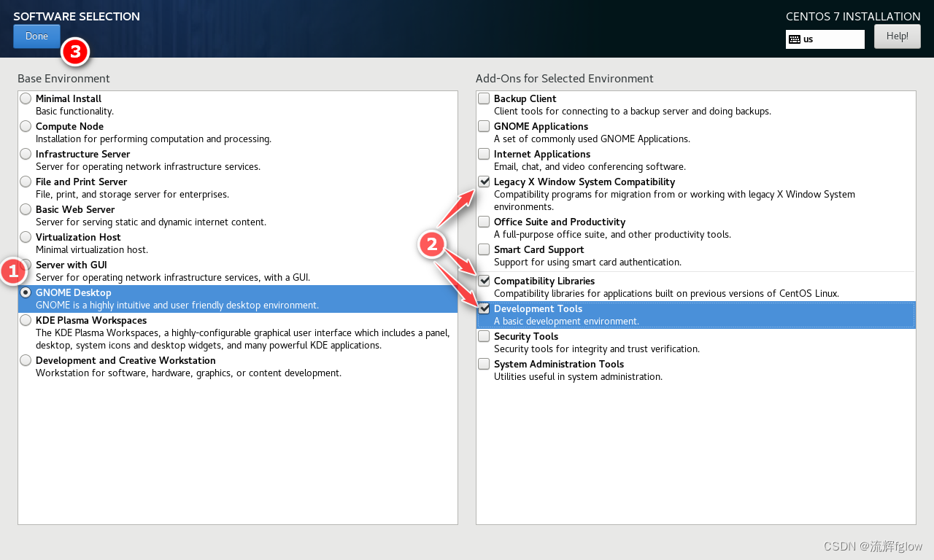Image resolution: width=934 pixels, height=560 pixels.
Task: Check System Administration Tools add-on
Action: (x=484, y=364)
